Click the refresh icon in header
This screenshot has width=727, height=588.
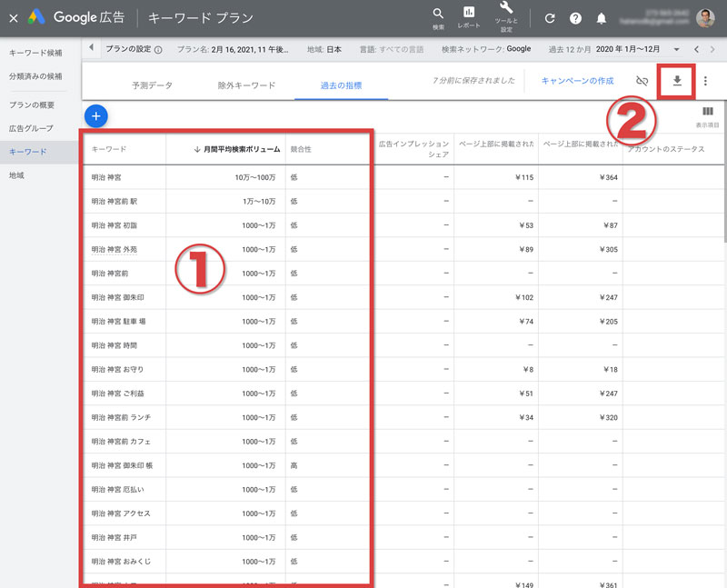pyautogui.click(x=550, y=18)
